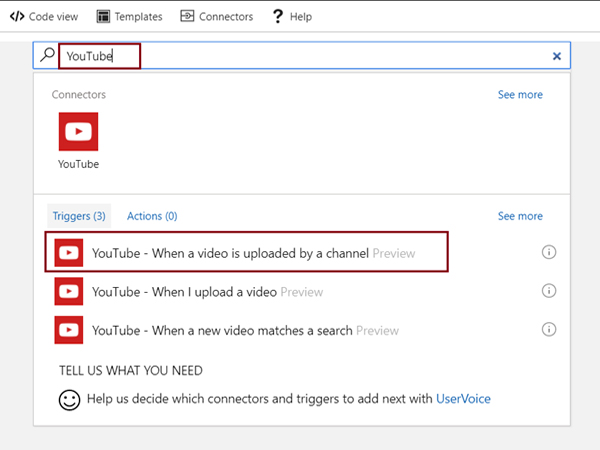The image size is (600, 450).
Task: Click the search magnifier icon
Action: tap(47, 55)
